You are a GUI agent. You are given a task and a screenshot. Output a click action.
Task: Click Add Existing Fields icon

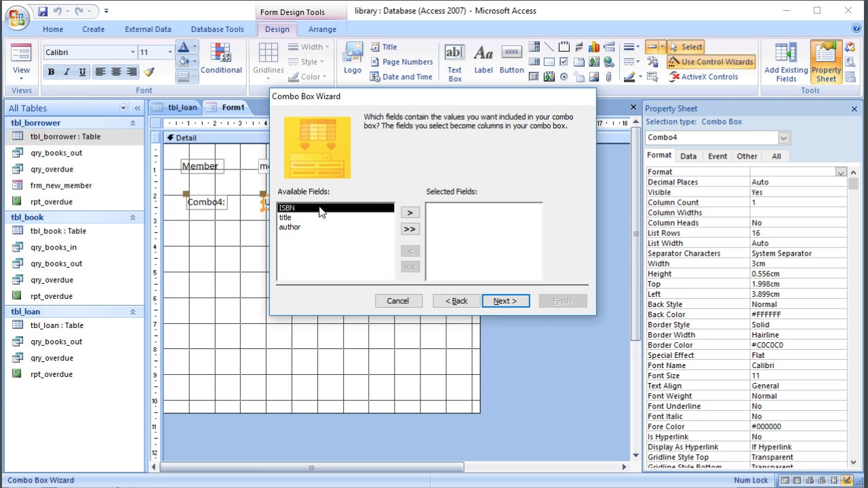click(786, 62)
